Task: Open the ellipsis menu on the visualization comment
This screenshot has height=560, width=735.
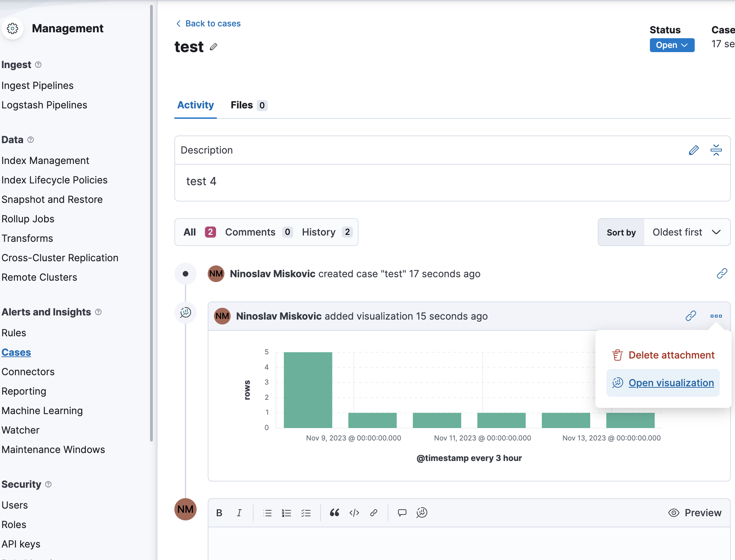Action: coord(716,316)
